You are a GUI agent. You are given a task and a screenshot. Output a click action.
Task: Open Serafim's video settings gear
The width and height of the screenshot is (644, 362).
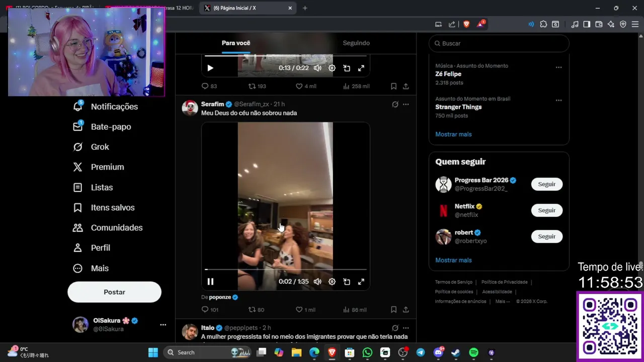pyautogui.click(x=332, y=282)
